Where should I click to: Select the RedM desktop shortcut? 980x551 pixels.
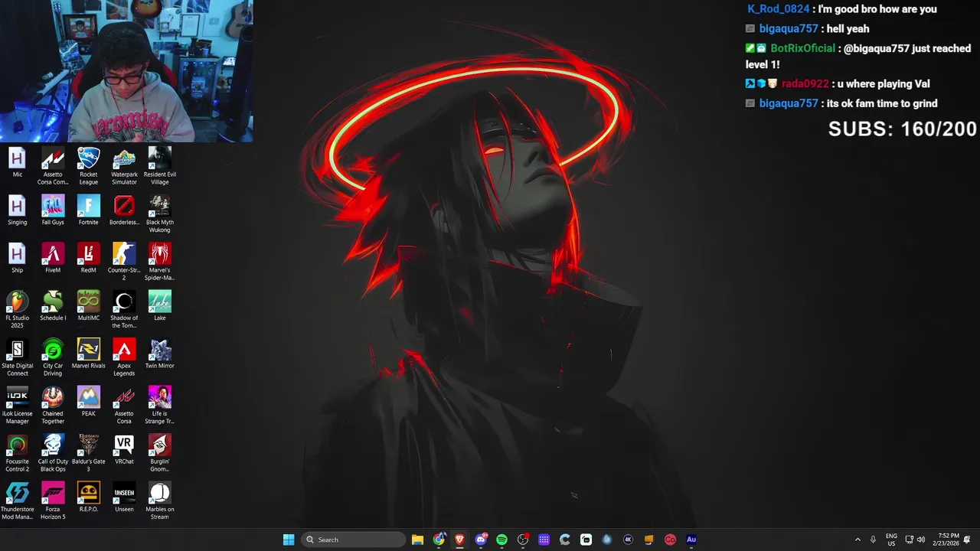89,258
